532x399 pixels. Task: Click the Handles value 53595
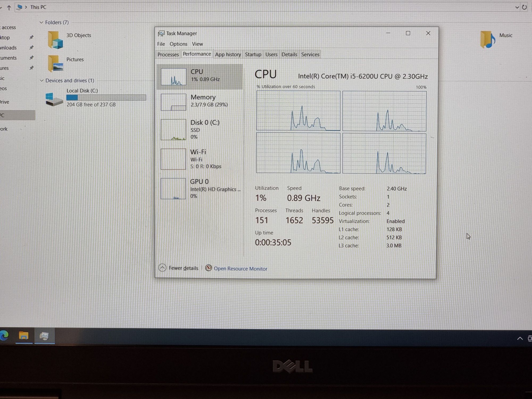(x=323, y=220)
